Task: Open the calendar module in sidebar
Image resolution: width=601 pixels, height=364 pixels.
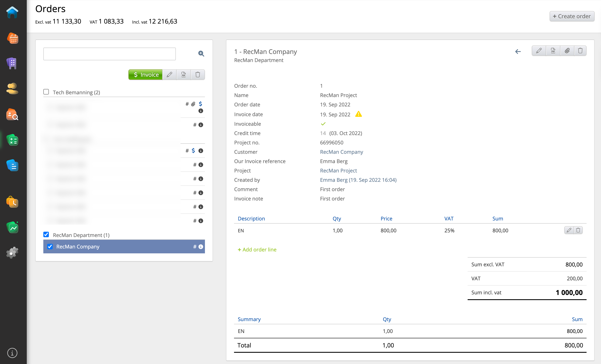Action: [x=13, y=38]
